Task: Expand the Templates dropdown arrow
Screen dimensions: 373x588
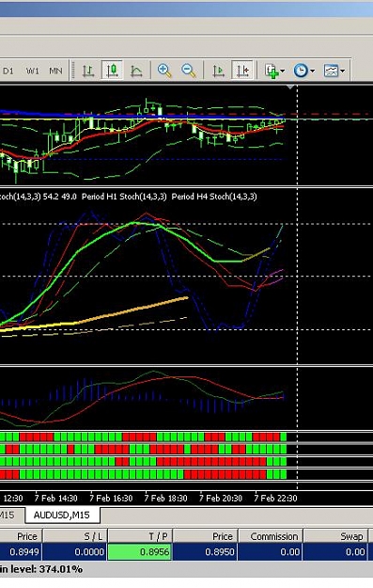Action: click(x=343, y=71)
